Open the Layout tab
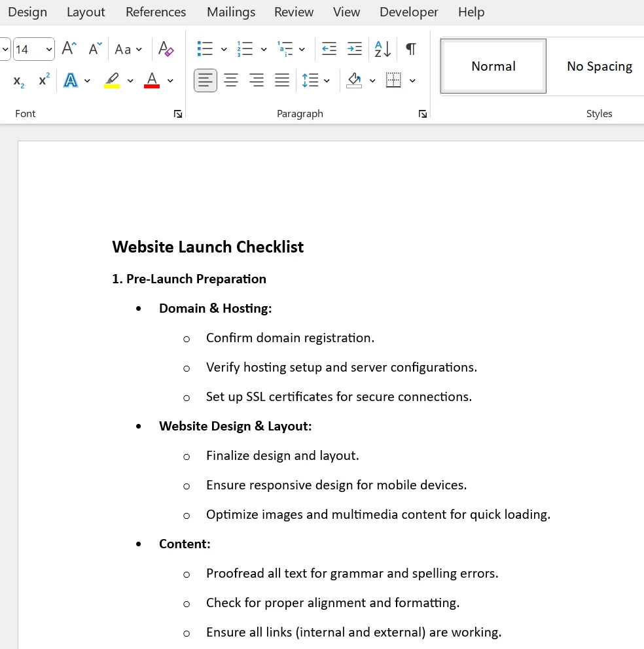Screen dimensions: 644x649 pyautogui.click(x=86, y=12)
